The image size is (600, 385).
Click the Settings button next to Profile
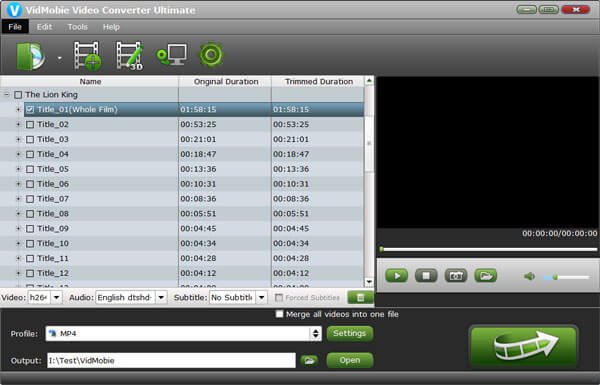350,334
